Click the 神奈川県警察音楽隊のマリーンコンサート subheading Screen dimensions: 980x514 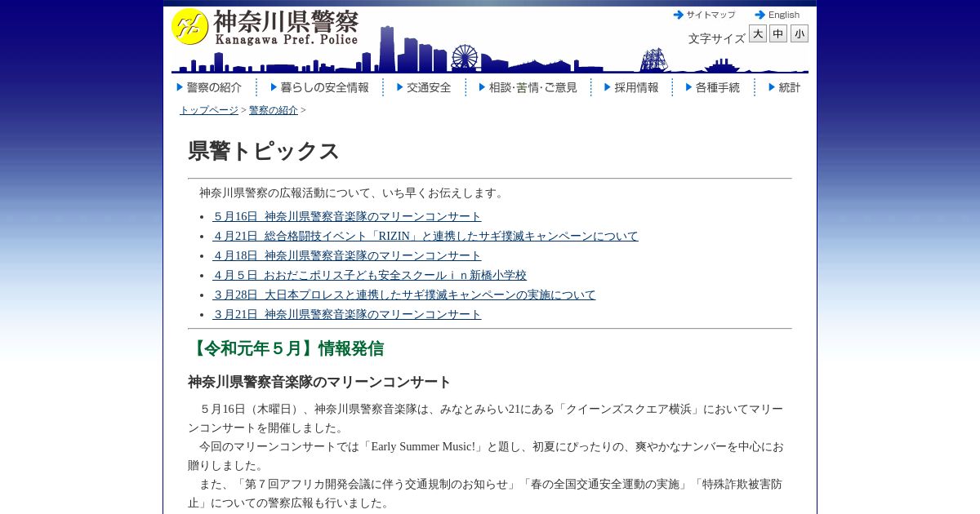(x=319, y=382)
